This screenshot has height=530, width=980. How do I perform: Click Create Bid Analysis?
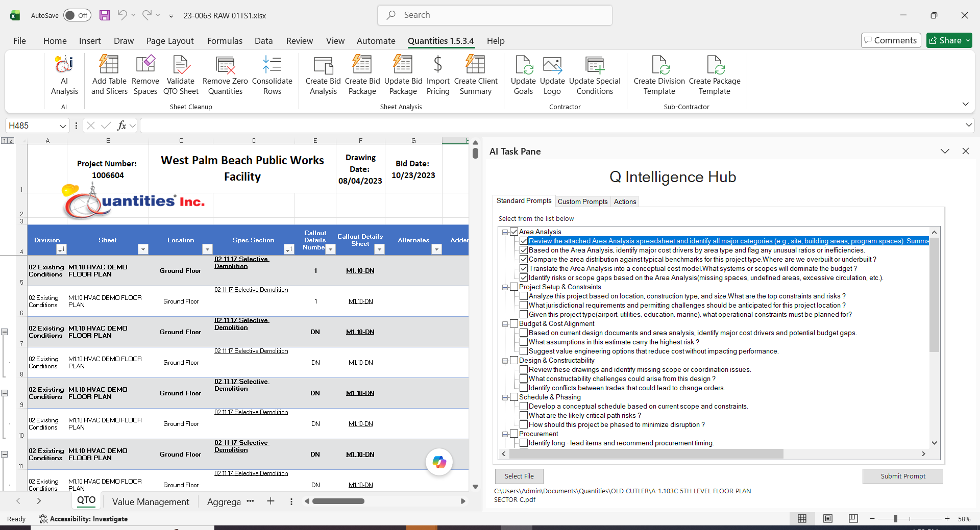click(323, 75)
